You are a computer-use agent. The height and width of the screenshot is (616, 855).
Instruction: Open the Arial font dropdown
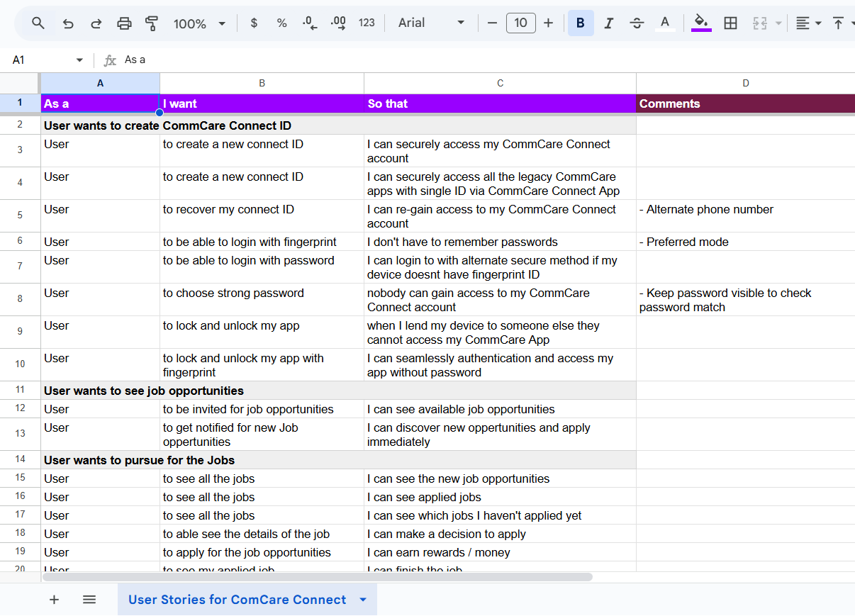pos(431,23)
